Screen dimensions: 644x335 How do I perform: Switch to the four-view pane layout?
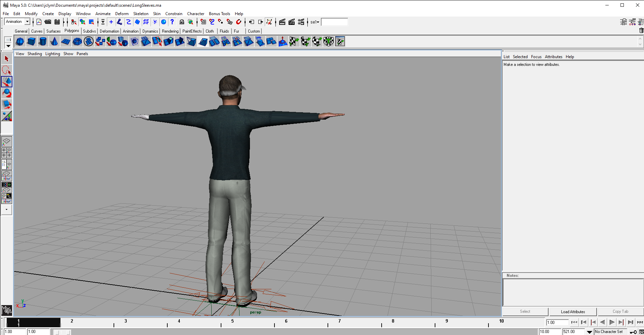(7, 153)
